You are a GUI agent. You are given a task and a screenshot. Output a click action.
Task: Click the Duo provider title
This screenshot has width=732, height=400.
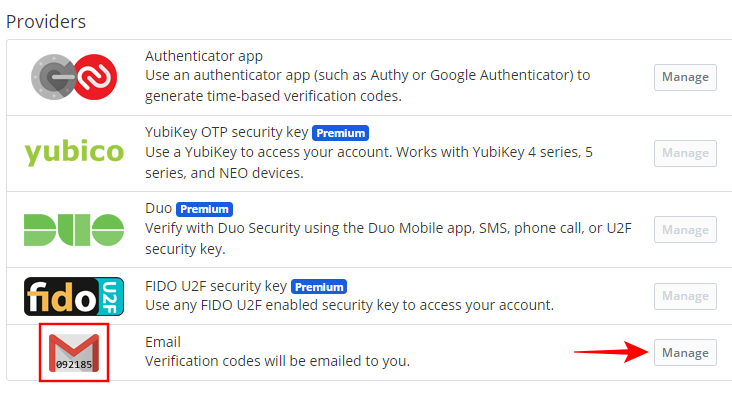click(158, 210)
